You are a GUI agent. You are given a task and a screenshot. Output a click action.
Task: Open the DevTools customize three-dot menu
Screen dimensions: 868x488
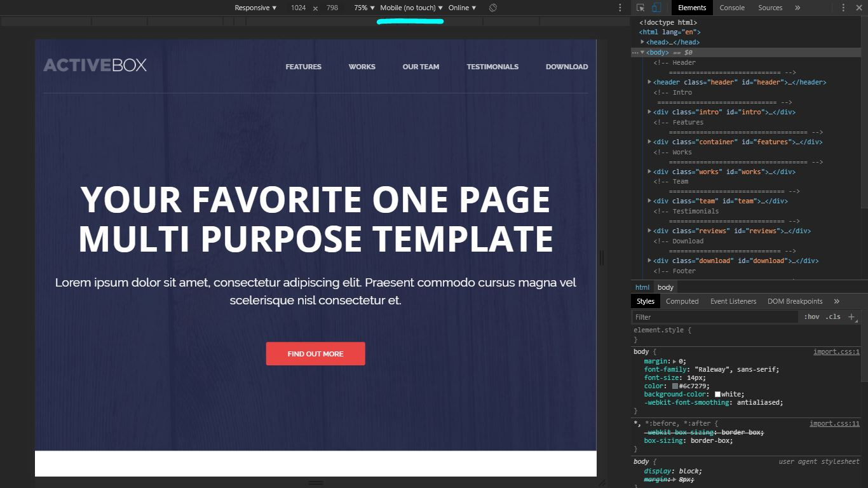(844, 8)
